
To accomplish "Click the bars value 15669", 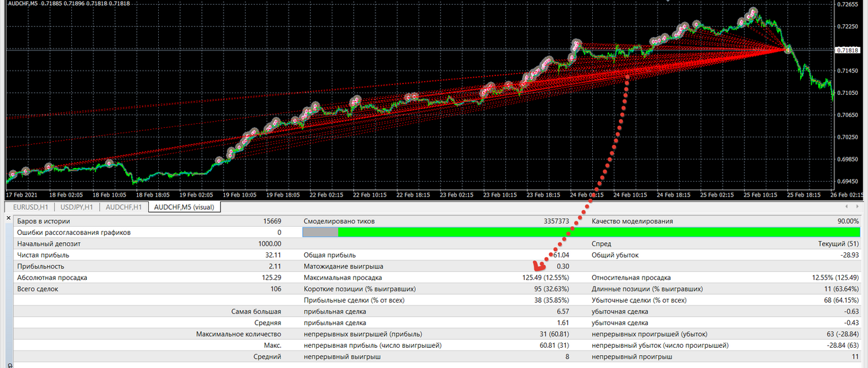I will point(273,221).
